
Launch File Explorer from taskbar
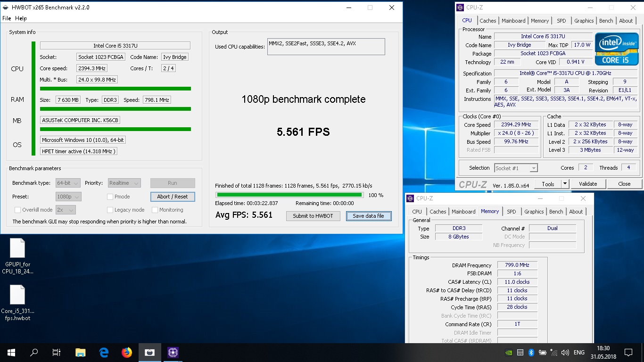81,352
